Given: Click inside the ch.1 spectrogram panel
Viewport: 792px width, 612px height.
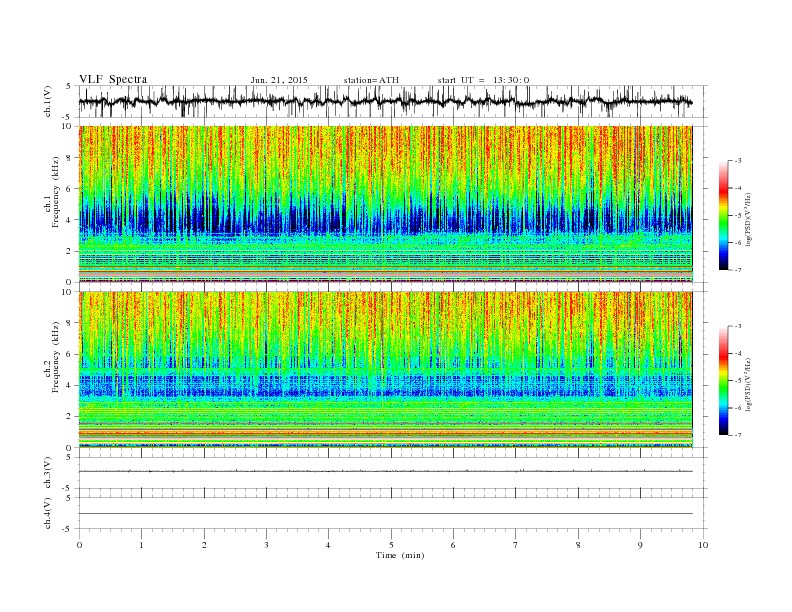Looking at the screenshot, I should click(385, 204).
